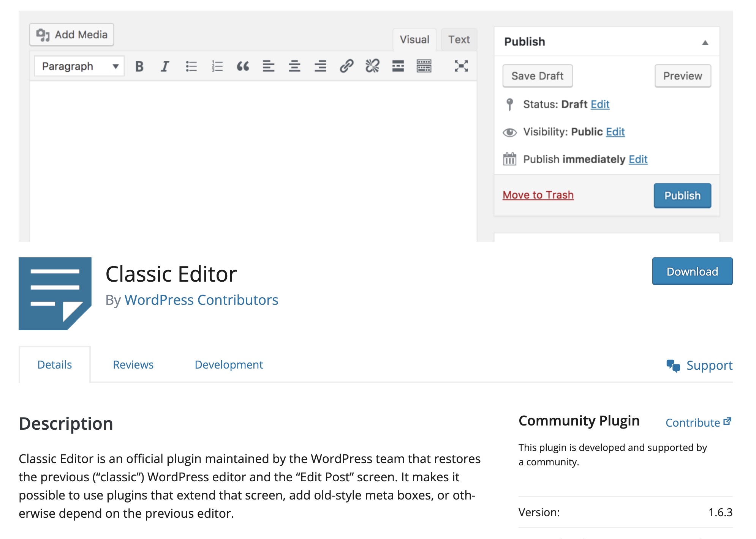Edit the post visibility setting

coord(615,132)
